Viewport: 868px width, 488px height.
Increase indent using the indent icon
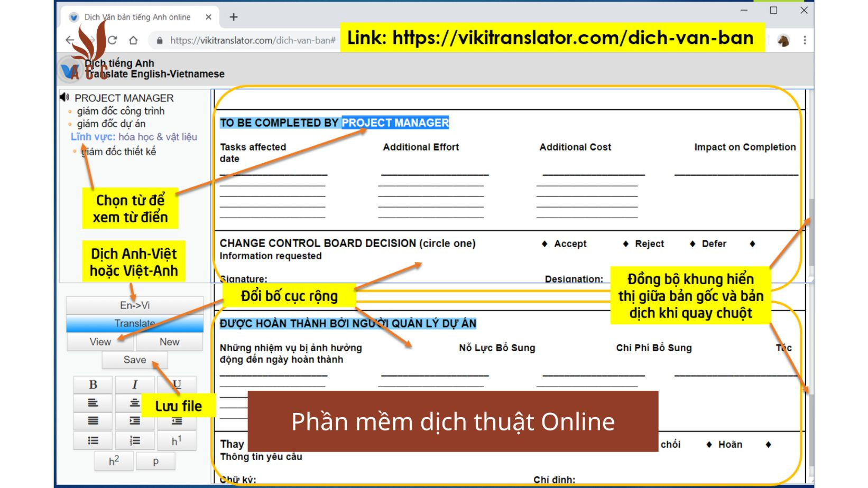[135, 421]
